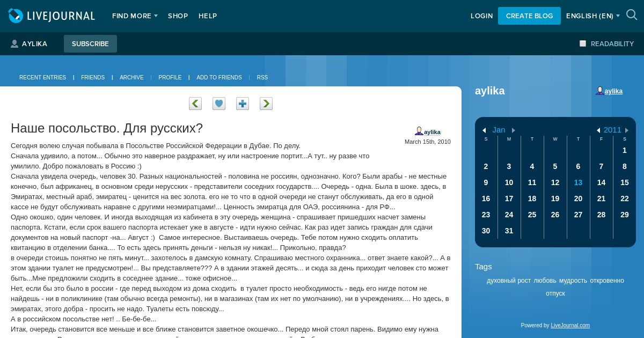Go to previous month arrow before Jan
This screenshot has height=338, width=644.
click(484, 130)
